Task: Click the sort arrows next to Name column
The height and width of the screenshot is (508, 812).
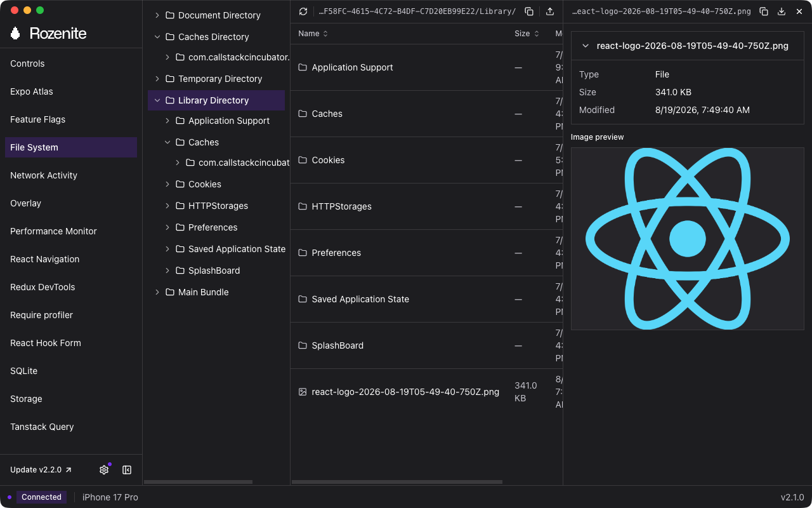Action: click(325, 34)
